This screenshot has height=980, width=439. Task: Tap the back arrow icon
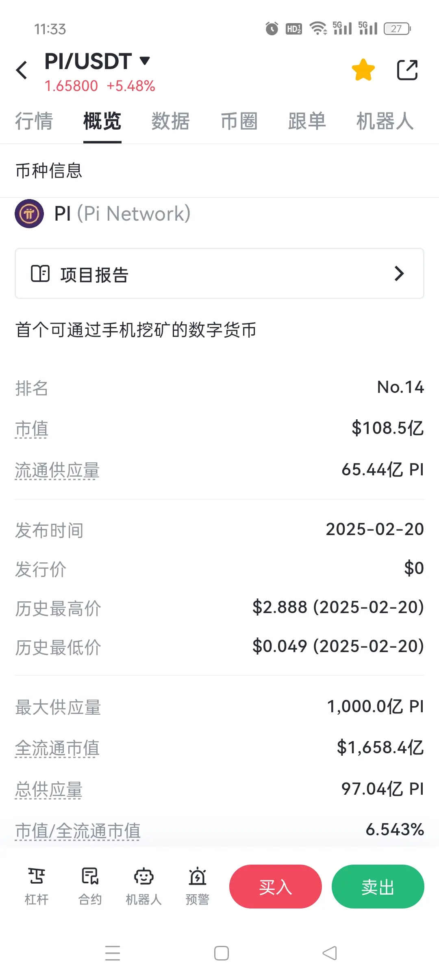click(22, 70)
